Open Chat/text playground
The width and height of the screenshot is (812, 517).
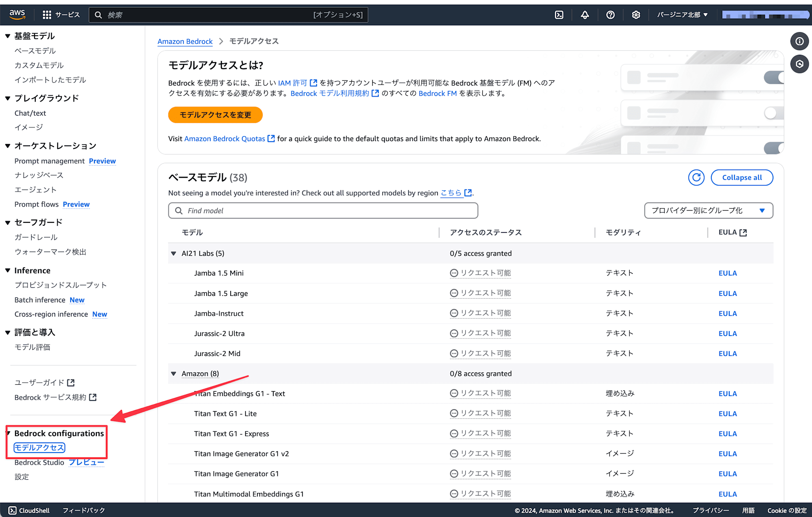pos(30,113)
